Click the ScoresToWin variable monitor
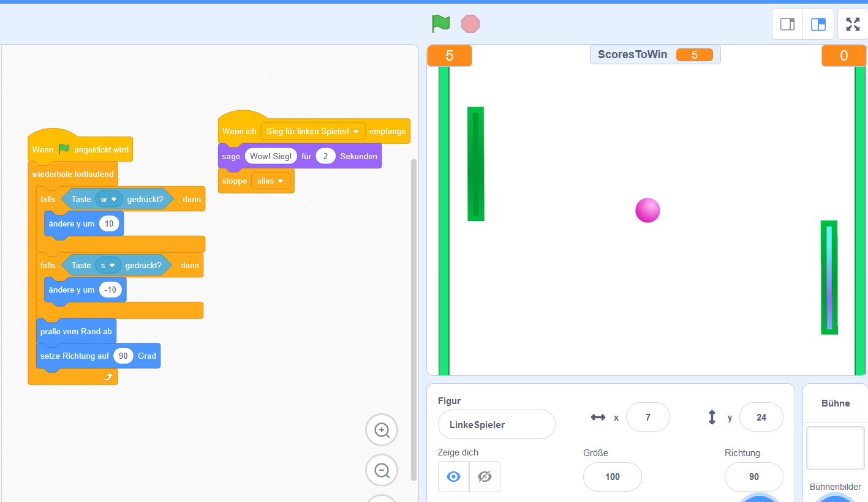 click(655, 54)
